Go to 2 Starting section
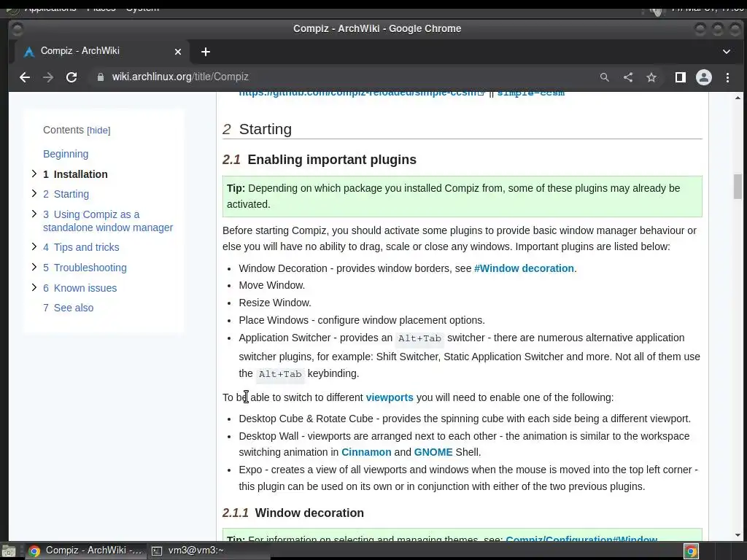Image resolution: width=747 pixels, height=560 pixels. (x=66, y=194)
